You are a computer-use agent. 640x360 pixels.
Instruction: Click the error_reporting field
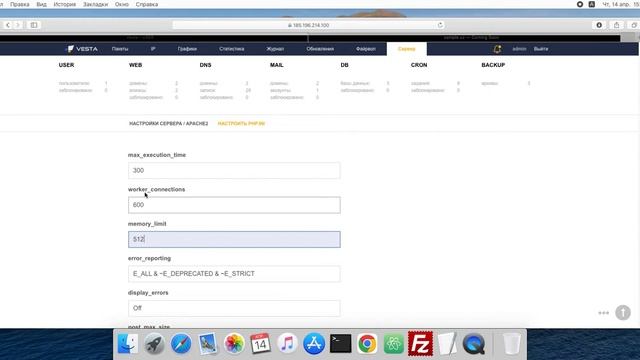point(234,274)
